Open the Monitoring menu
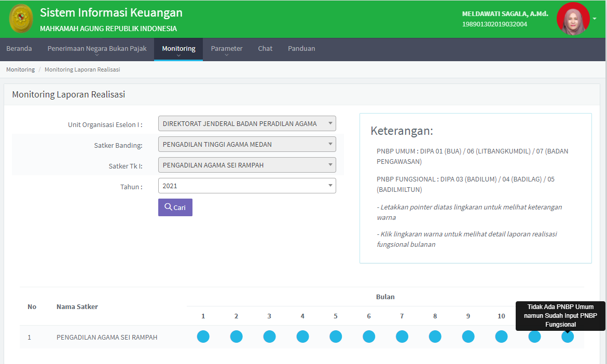Viewport: 607px width, 364px height. (x=178, y=49)
